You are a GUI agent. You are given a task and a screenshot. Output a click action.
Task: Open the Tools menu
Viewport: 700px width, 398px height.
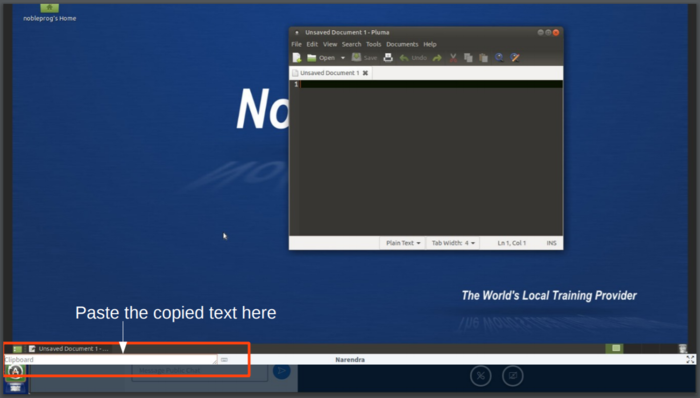(373, 44)
